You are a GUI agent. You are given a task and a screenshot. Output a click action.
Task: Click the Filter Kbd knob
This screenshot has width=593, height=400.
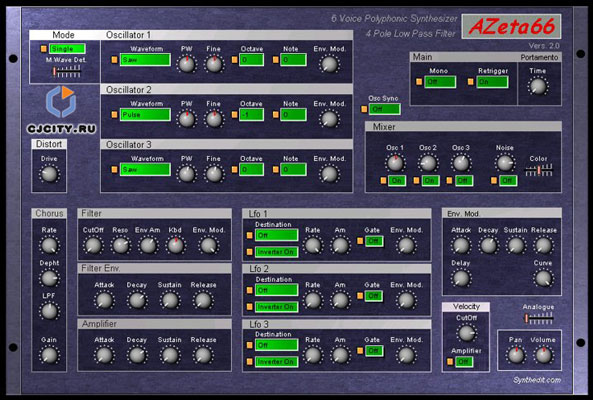[175, 245]
